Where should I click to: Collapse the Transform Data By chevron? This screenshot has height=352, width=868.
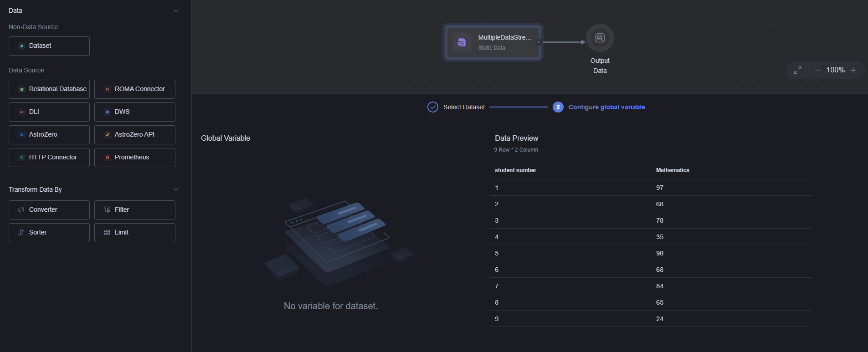pos(176,189)
